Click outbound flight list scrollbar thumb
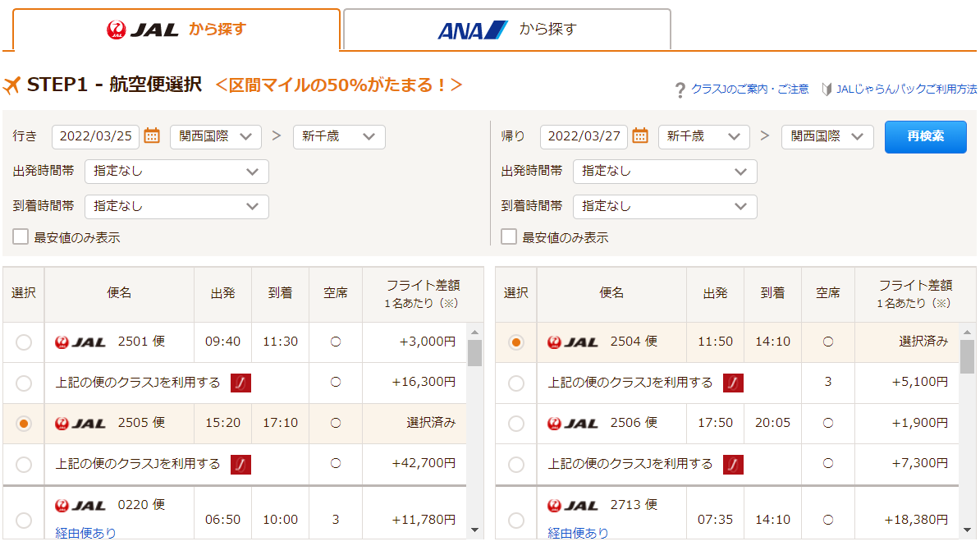980x546 pixels. [x=475, y=353]
